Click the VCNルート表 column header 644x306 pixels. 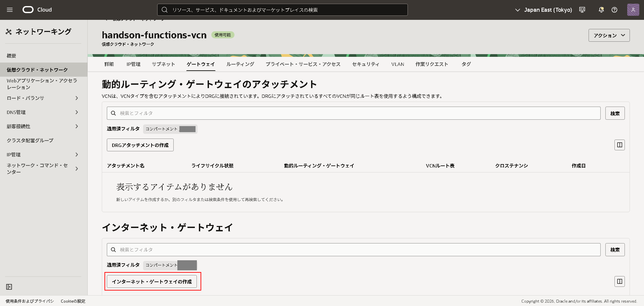pos(440,166)
